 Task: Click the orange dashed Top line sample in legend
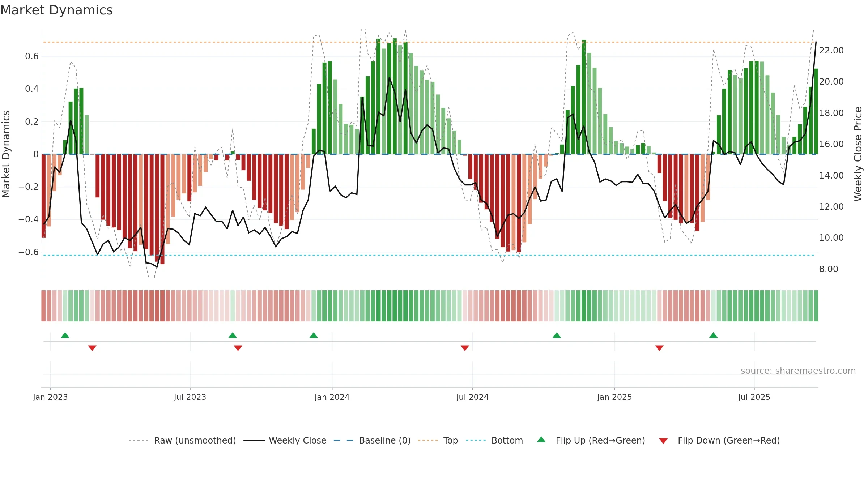point(428,440)
